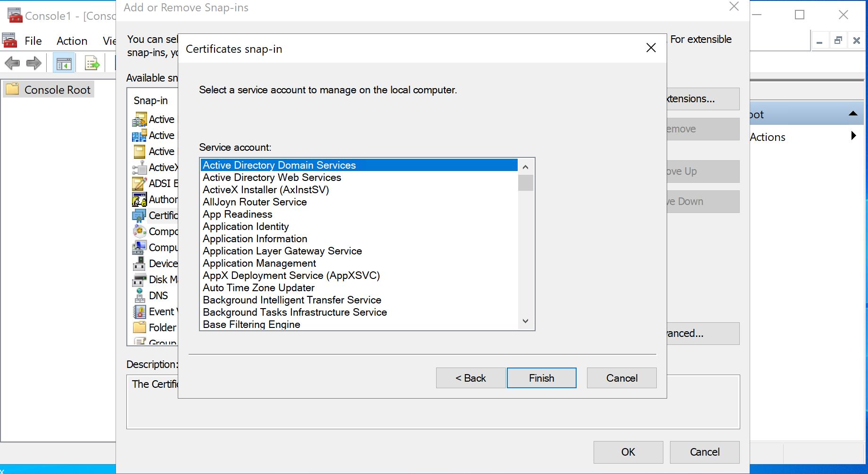Image resolution: width=868 pixels, height=474 pixels.
Task: Open the Action menu
Action: point(72,41)
